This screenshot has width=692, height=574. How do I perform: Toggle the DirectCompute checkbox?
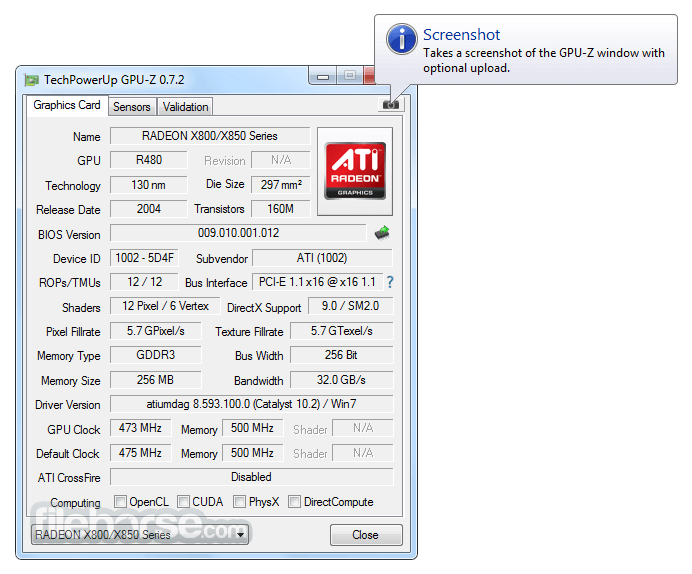coord(294,502)
